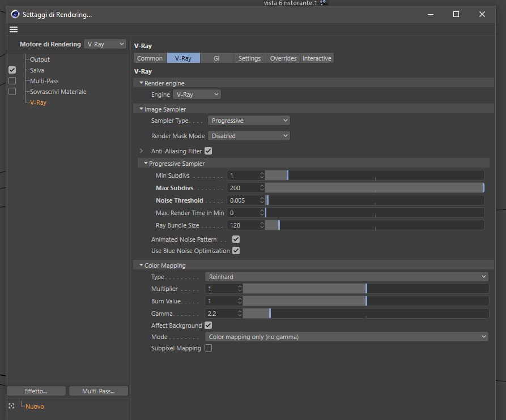The image size is (506, 420).
Task: Click the Max Subdivs stepper arrows
Action: (262, 188)
